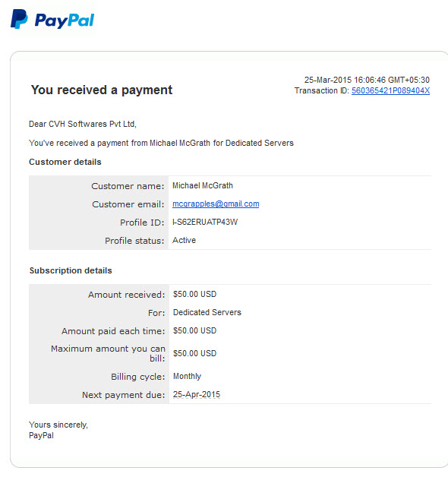
Task: Click the Subscription details section heading
Action: [x=71, y=270]
